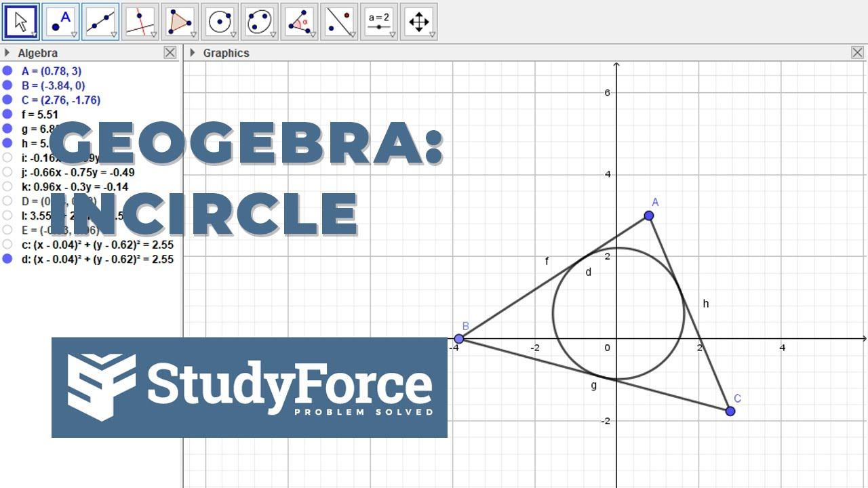Screen dimensions: 868x488
Task: Select the Angle tool
Action: pos(300,22)
